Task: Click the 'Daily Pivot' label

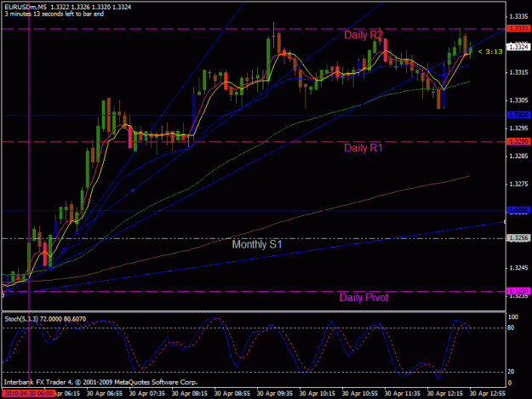Action: tap(363, 297)
